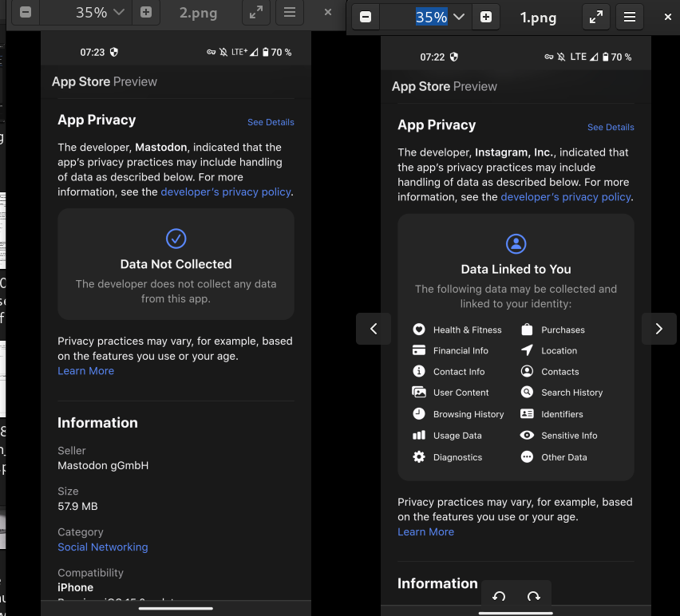The image size is (680, 616).
Task: Click See Details link in Instagram screenshot
Action: pos(611,127)
